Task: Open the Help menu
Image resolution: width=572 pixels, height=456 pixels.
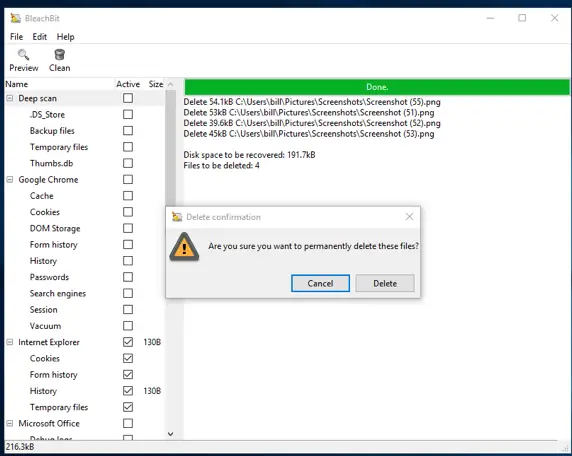Action: [x=65, y=37]
